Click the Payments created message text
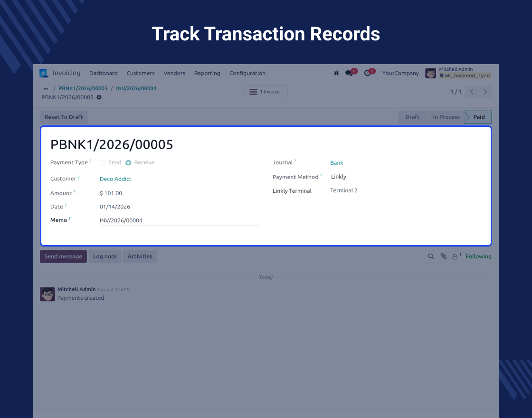This screenshot has width=532, height=418. click(x=81, y=298)
